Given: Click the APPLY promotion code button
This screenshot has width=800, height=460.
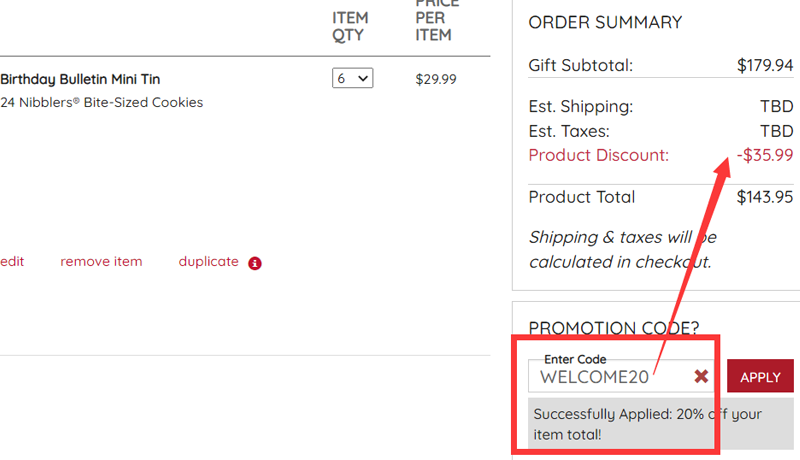Looking at the screenshot, I should (760, 376).
